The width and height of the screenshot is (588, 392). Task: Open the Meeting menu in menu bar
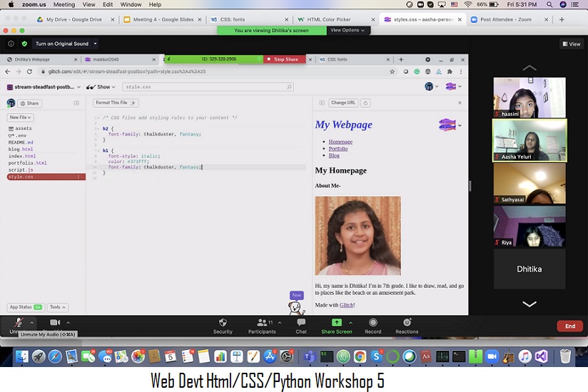coord(64,4)
